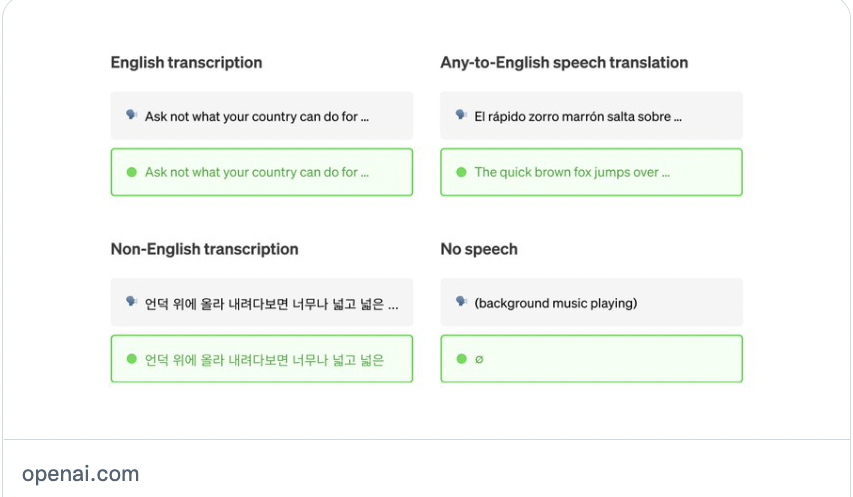This screenshot has height=497, width=853.
Task: Select the "(background music playing)" text
Action: coord(556,303)
